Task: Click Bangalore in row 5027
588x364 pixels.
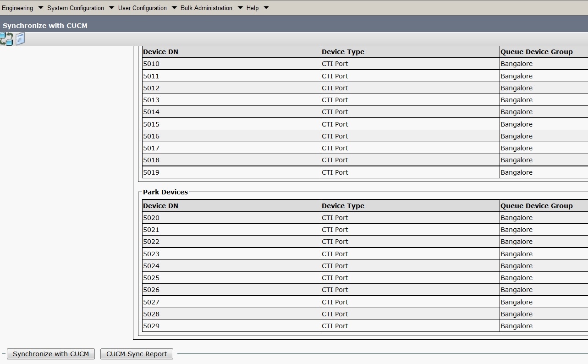Action: tap(517, 302)
